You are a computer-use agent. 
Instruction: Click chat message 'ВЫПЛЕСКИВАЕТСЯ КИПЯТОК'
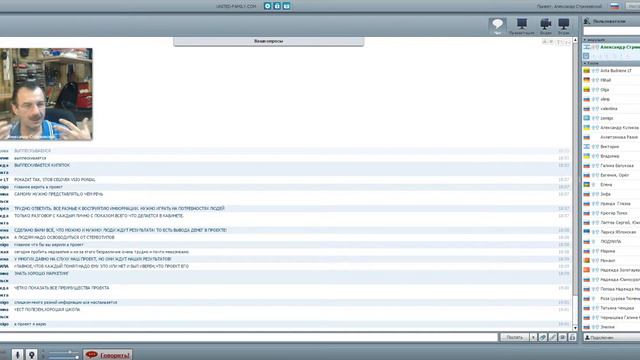[42, 165]
